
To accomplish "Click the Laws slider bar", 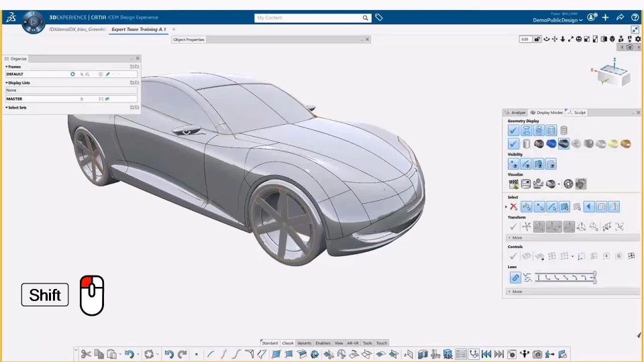I will [565, 278].
